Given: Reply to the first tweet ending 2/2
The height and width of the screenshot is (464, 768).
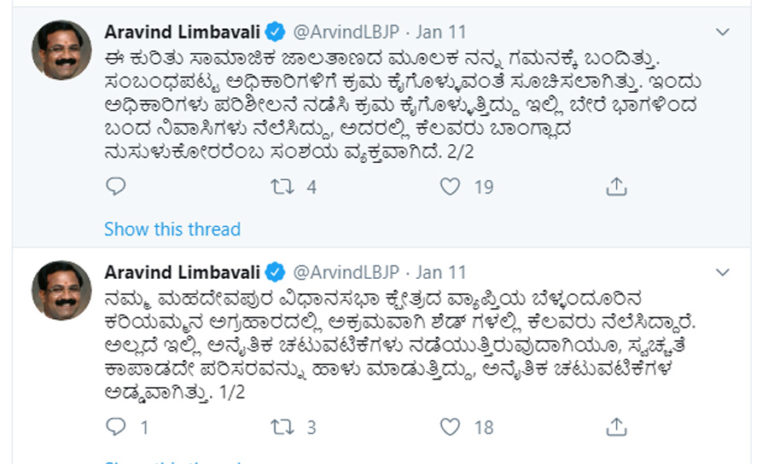Looking at the screenshot, I should pos(116,186).
